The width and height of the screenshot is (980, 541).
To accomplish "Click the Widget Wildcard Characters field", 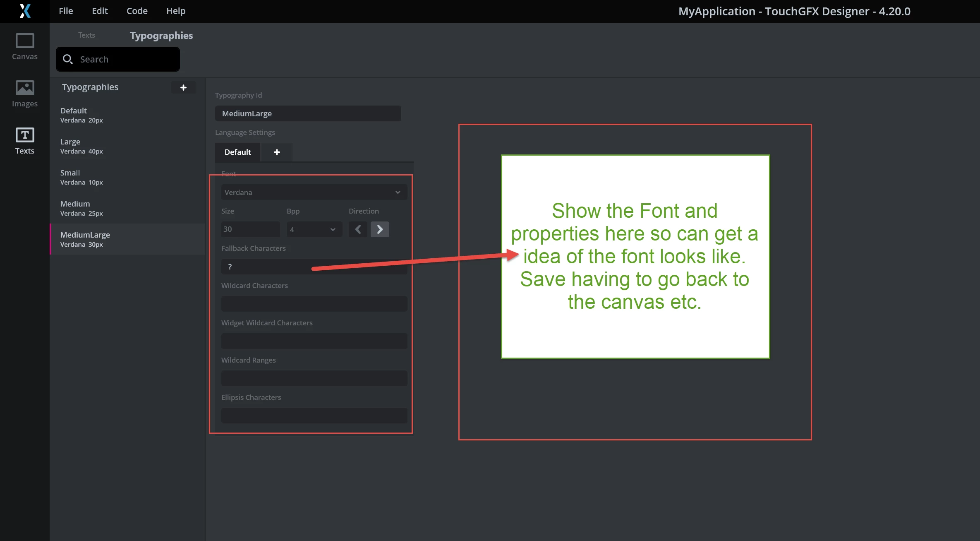I will pos(314,341).
